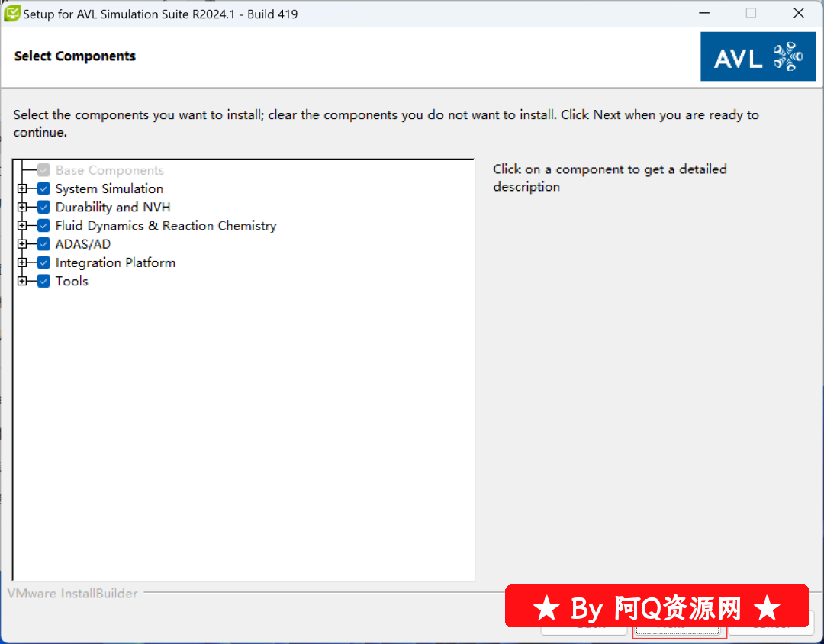Expand the Integration Platform node
The height and width of the screenshot is (644, 824).
click(x=22, y=262)
